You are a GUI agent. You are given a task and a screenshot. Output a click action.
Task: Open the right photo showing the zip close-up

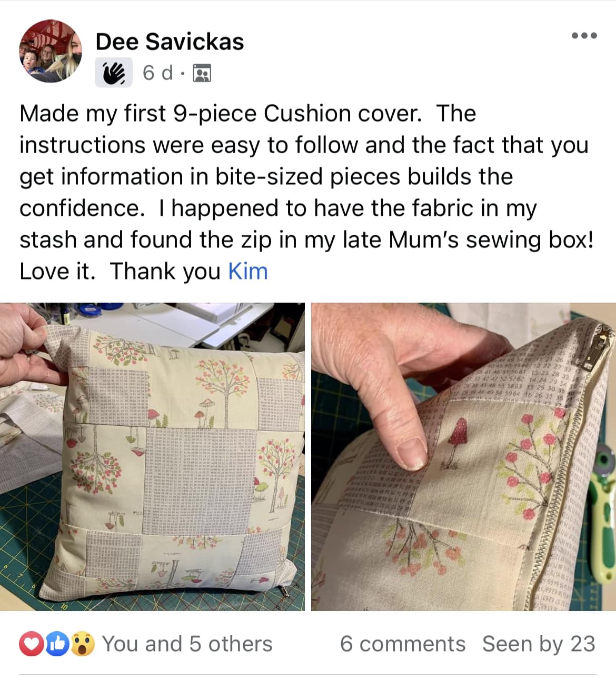463,457
